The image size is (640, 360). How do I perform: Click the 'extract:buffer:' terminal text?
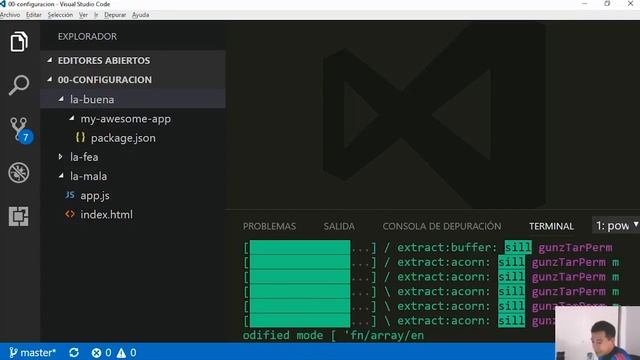pyautogui.click(x=447, y=247)
